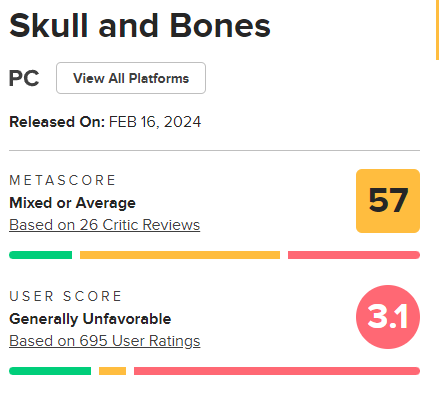Image resolution: width=439 pixels, height=397 pixels.
Task: Open the View All Platforms button
Action: pyautogui.click(x=131, y=78)
